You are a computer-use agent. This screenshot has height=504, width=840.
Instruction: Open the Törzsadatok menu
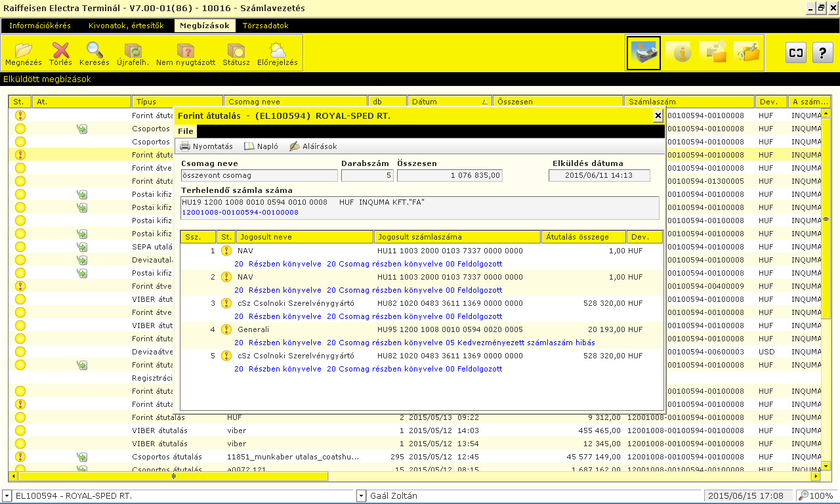pos(266,26)
